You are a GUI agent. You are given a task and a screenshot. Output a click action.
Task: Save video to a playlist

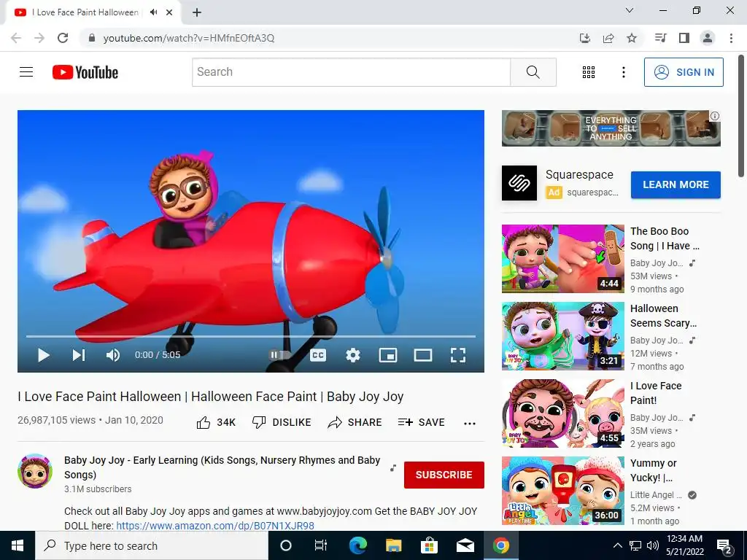[x=421, y=422]
